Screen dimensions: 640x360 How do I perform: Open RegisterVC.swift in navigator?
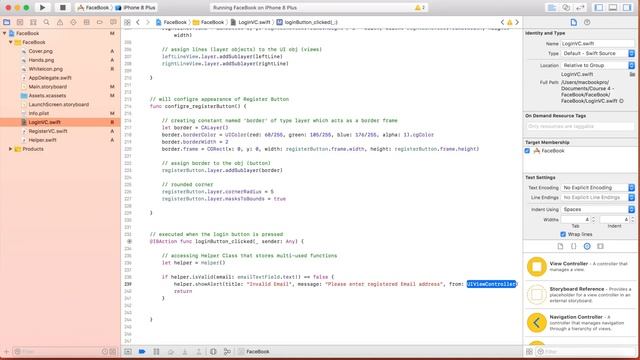click(x=48, y=131)
